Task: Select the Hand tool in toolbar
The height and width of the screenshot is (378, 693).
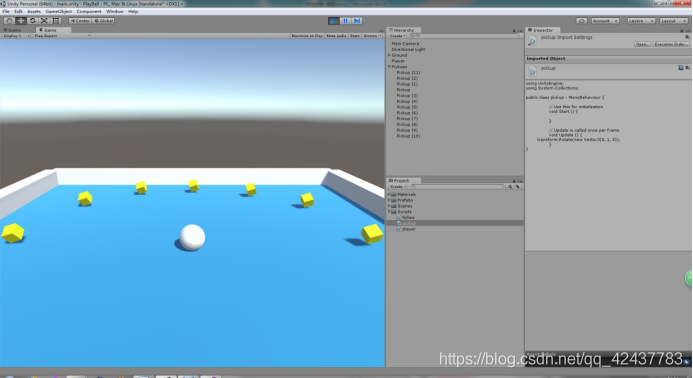Action: [9, 21]
